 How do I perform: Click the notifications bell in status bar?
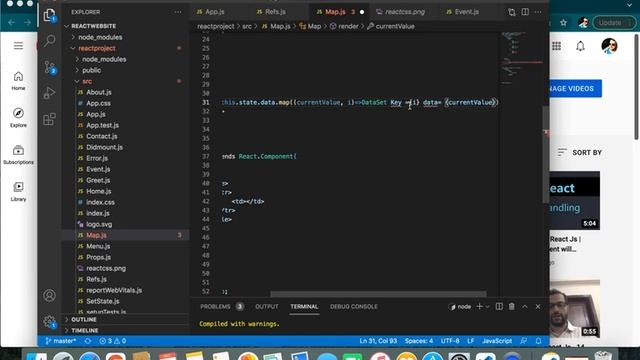pos(538,341)
